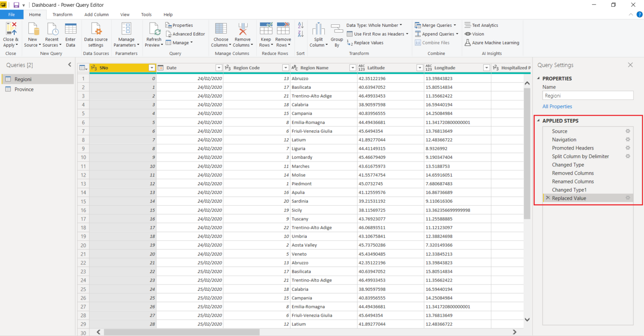The height and width of the screenshot is (336, 644).
Task: Collapse the APPLIED STEPS section
Action: [538, 121]
